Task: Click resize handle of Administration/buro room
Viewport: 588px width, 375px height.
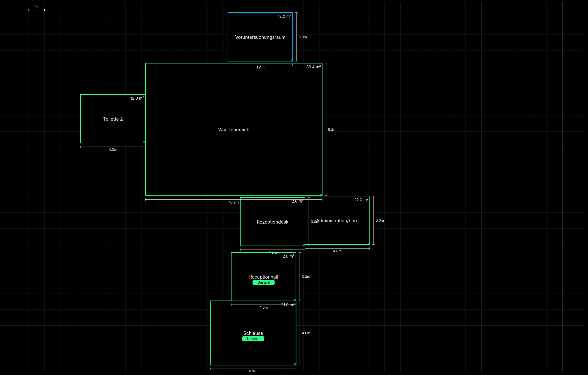Action: pyautogui.click(x=369, y=244)
